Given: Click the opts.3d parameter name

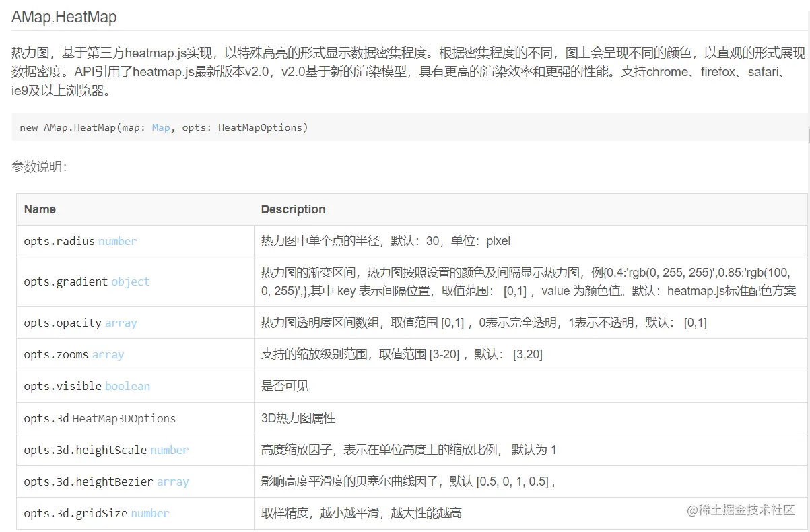Looking at the screenshot, I should [46, 418].
